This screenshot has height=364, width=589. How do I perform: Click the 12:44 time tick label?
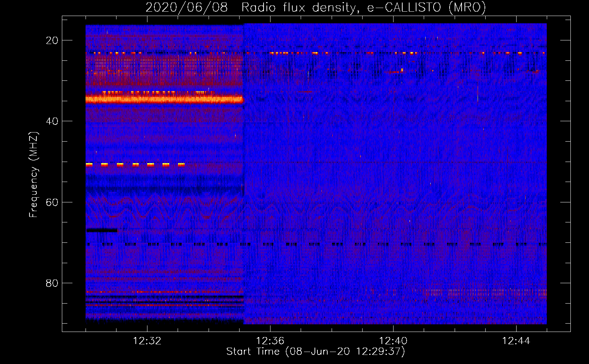(516, 341)
